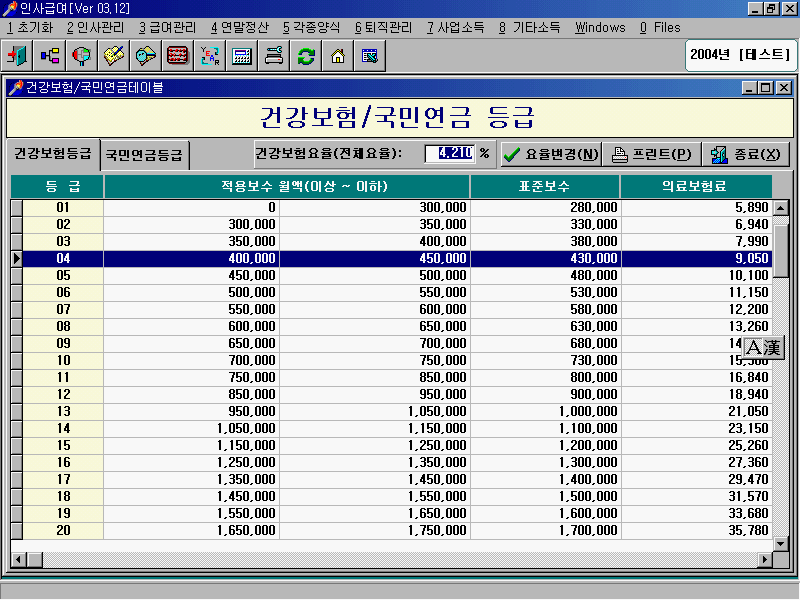This screenshot has width=800, height=600.
Task: Open the 연말정산 menu
Action: 239,27
